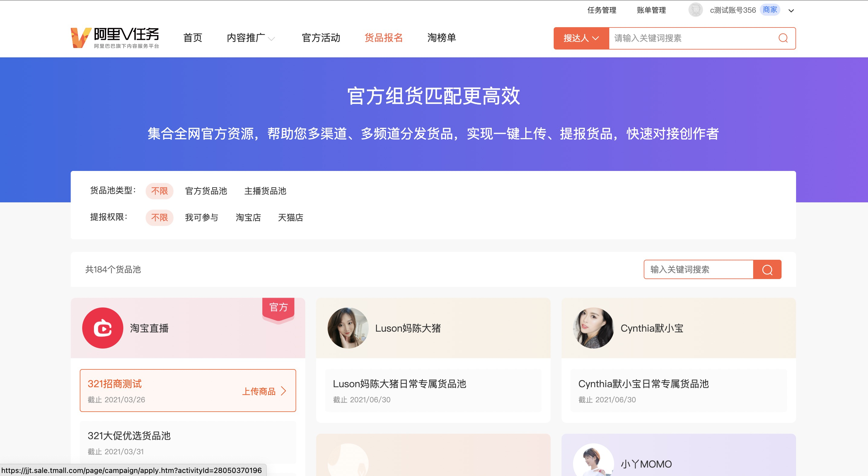868x476 pixels.
Task: Click the 淘宝直播 red logo icon
Action: pyautogui.click(x=102, y=328)
